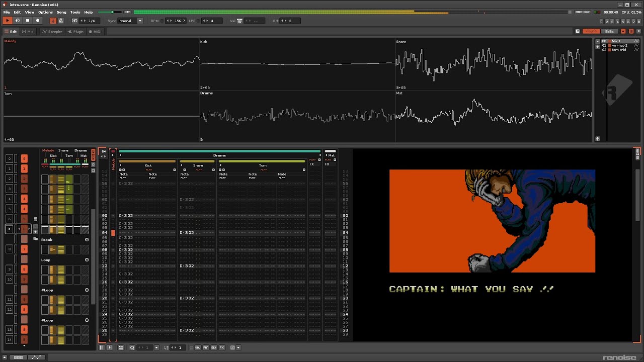Screen dimensions: 644x362
Task: Toggle the automation view icon in lower bar
Action: [36, 357]
